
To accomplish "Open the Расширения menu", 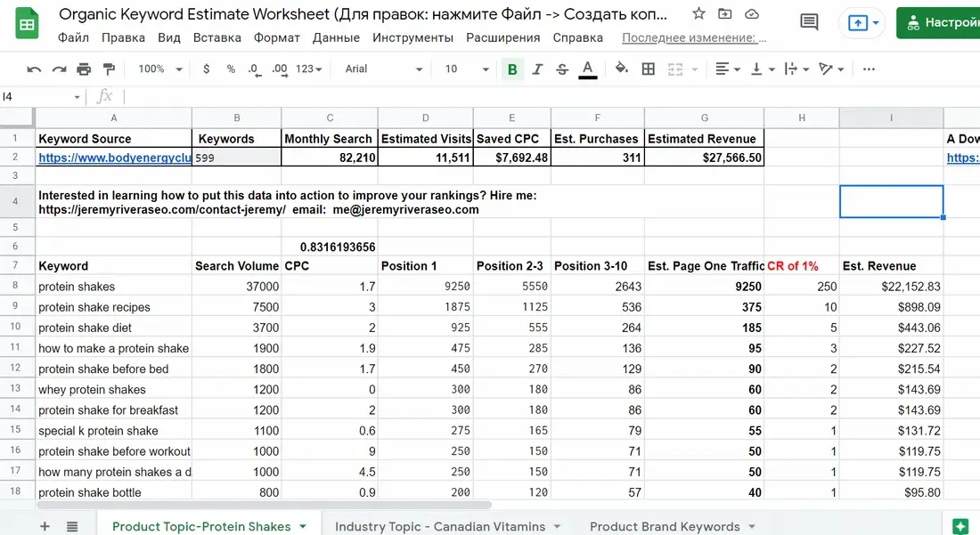I will (x=503, y=37).
